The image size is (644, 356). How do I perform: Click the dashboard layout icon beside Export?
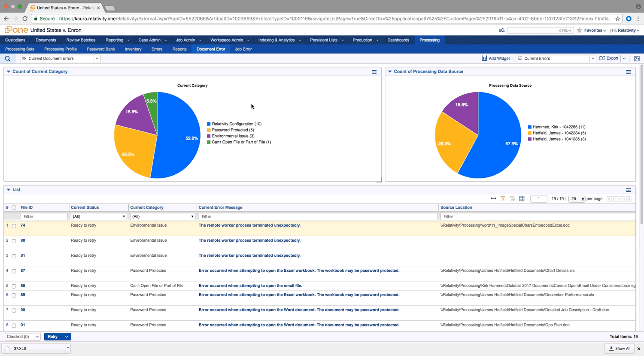(637, 58)
